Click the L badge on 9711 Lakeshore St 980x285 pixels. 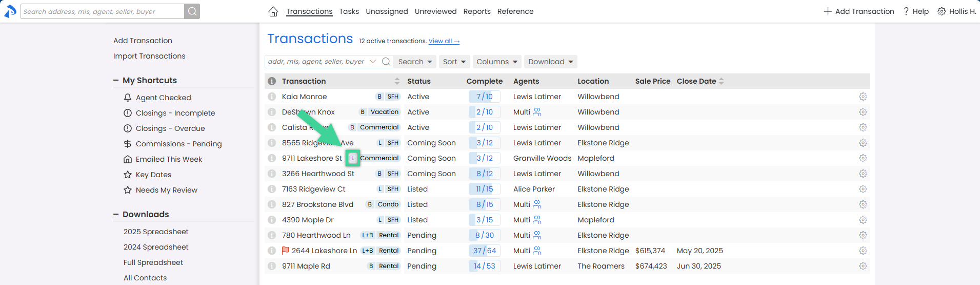tap(352, 158)
